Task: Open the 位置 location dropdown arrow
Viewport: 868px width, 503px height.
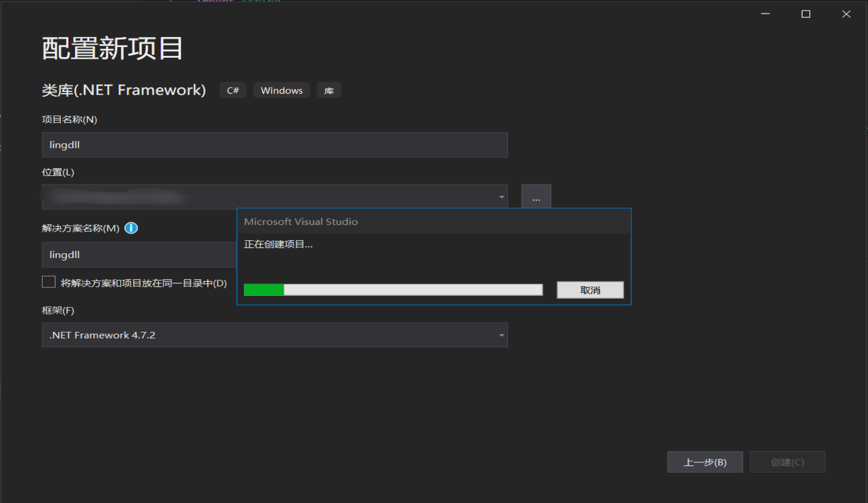Action: 501,197
